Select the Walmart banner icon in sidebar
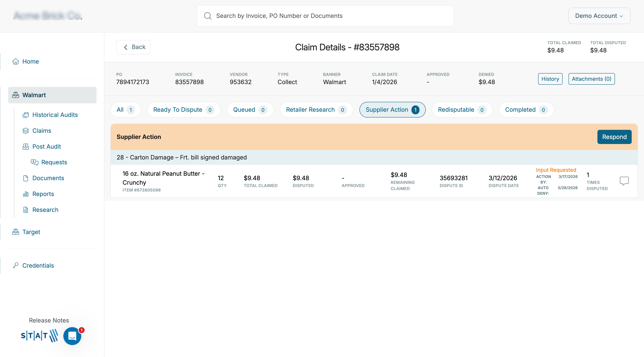 point(15,95)
